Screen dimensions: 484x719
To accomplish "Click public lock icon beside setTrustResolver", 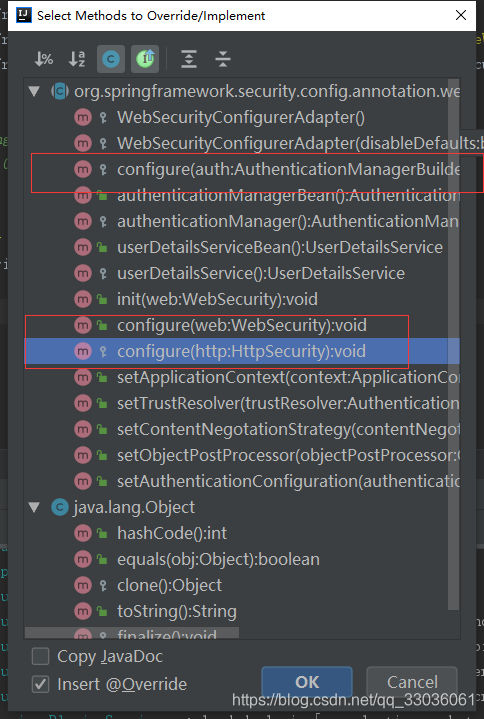I will tap(102, 404).
